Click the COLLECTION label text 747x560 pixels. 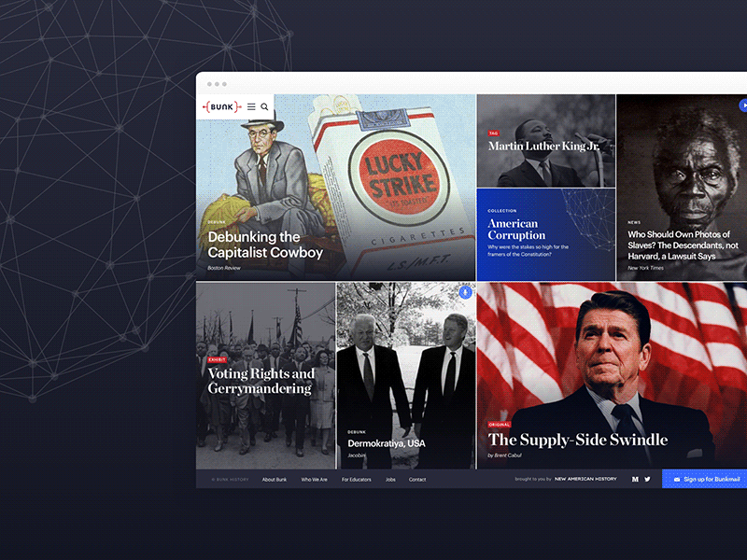pos(501,211)
